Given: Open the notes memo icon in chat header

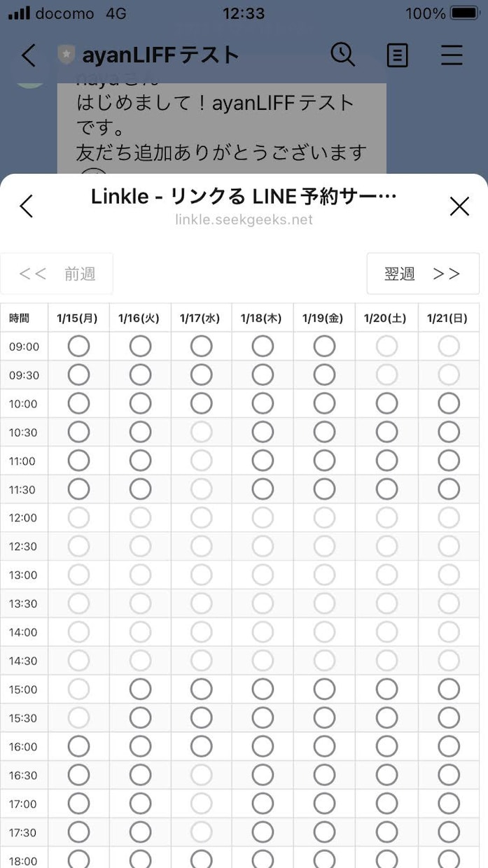Looking at the screenshot, I should click(x=397, y=55).
